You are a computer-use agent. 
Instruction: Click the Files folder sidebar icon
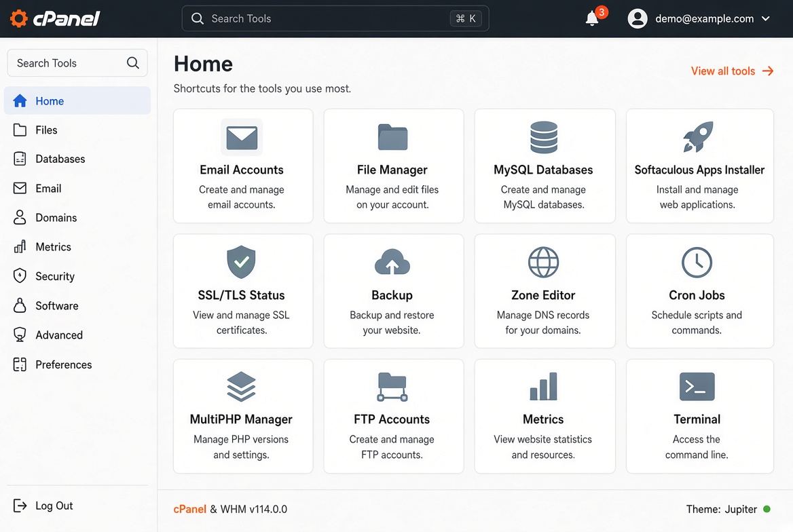click(20, 130)
